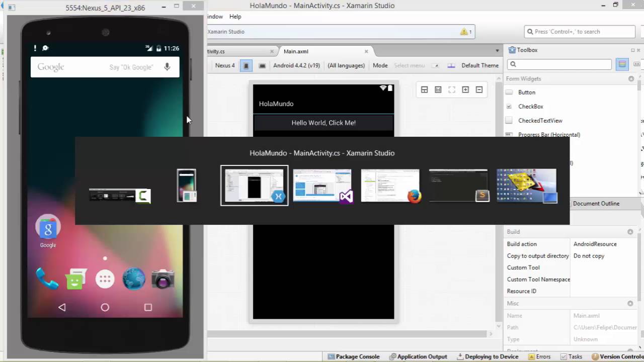Switch to the Main.axml tab
644x362 pixels.
(x=296, y=51)
